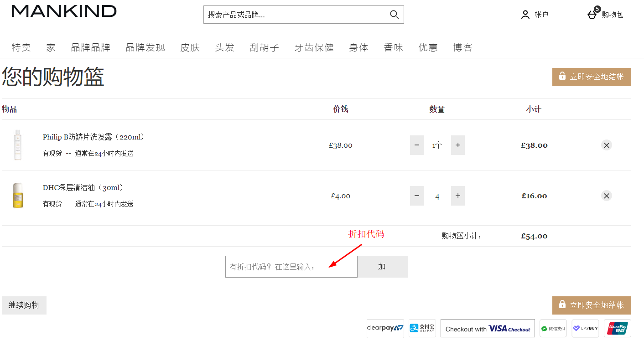This screenshot has width=644, height=346.
Task: Select UnionPay 银联 payment option
Action: point(618,328)
